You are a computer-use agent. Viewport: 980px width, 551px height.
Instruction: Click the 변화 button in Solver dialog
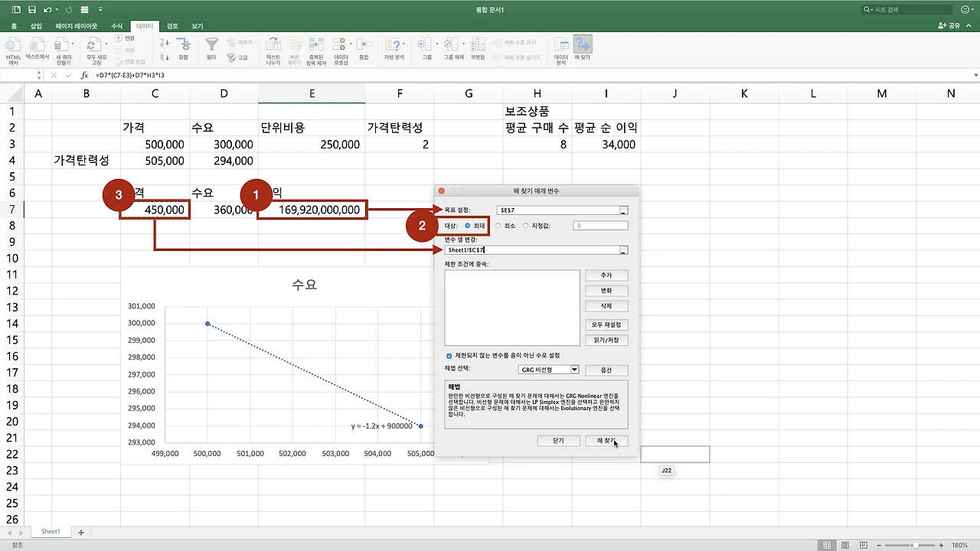coord(606,291)
